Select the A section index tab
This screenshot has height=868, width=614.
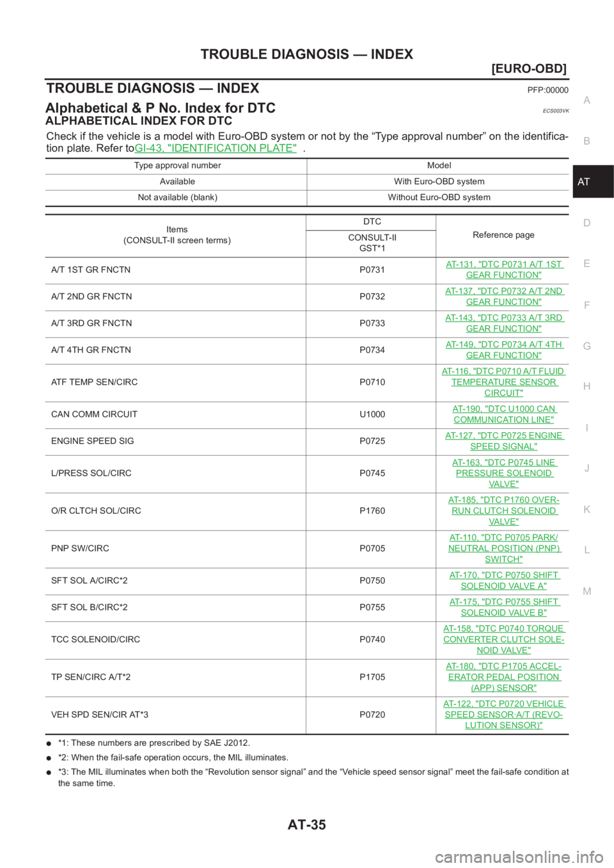(x=586, y=100)
